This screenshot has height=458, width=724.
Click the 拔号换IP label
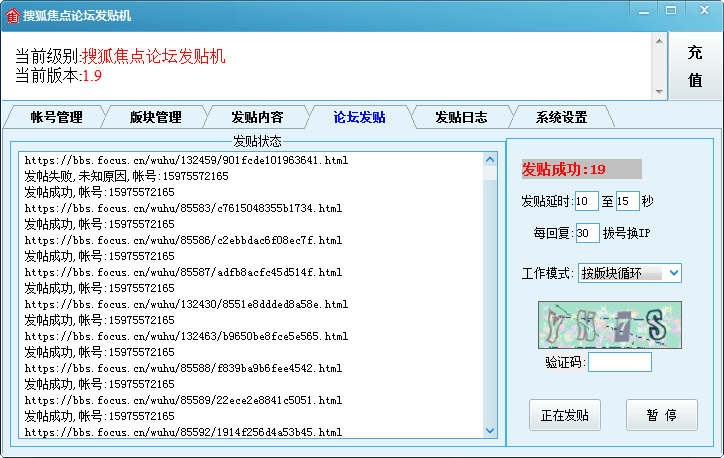(627, 233)
